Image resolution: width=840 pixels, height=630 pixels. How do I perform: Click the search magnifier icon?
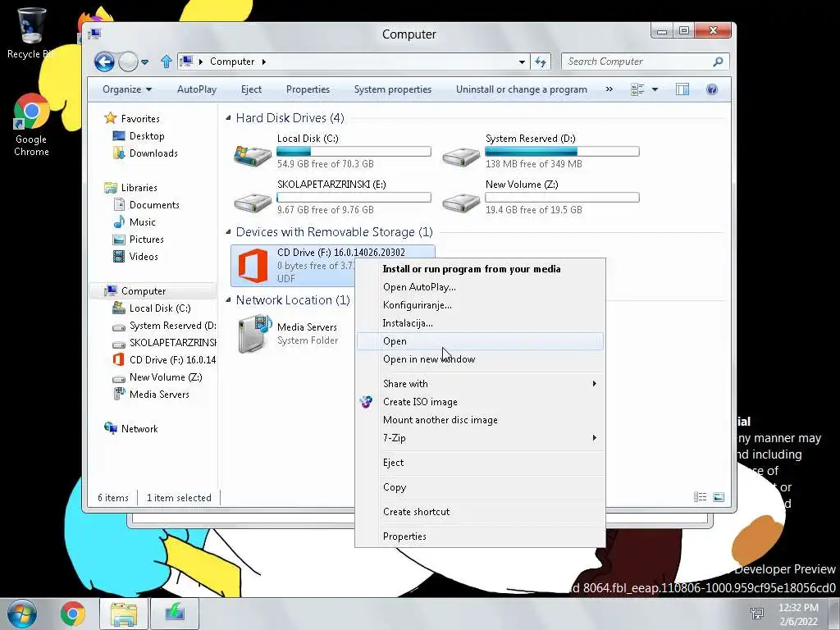coord(719,62)
